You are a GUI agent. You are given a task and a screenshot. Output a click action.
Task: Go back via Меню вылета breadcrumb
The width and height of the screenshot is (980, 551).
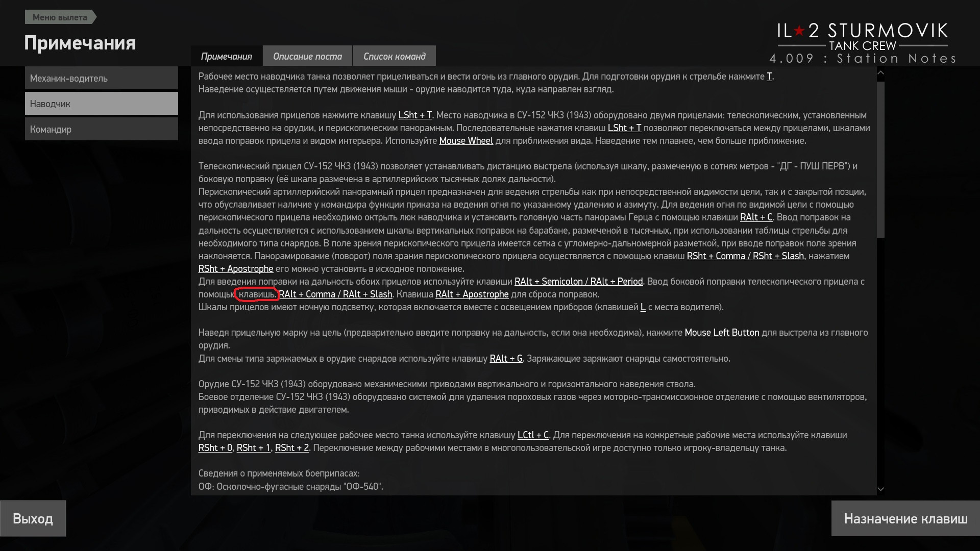tap(60, 17)
